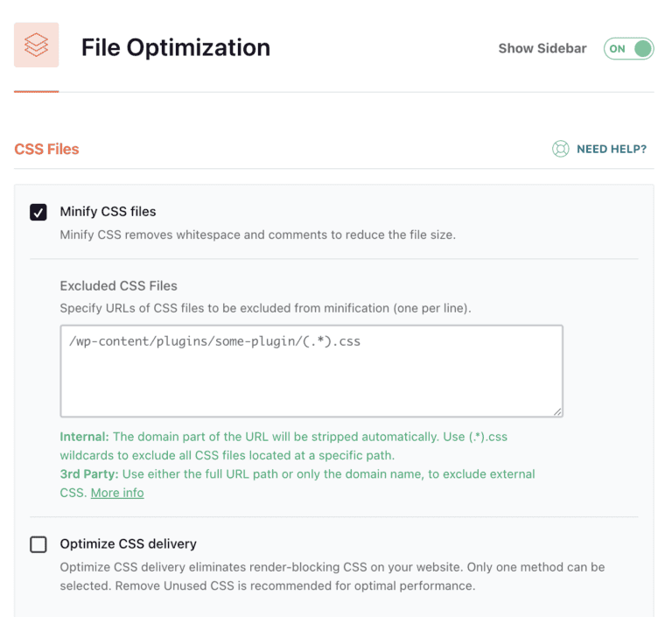Click the File Optimization page title
Screen dimensions: 672x617
pyautogui.click(x=176, y=47)
